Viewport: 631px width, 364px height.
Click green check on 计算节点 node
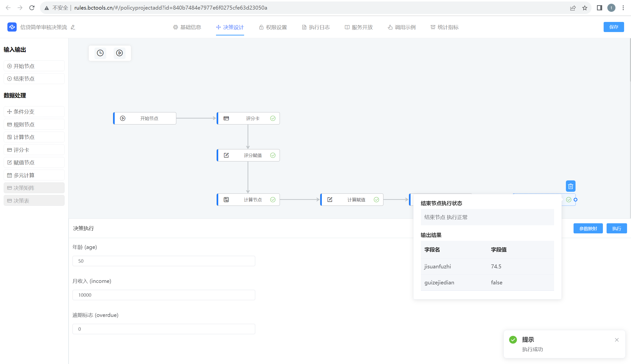(x=273, y=200)
